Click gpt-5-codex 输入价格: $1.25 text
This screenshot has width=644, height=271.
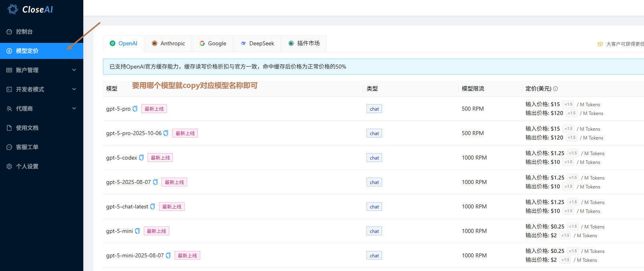pos(545,153)
